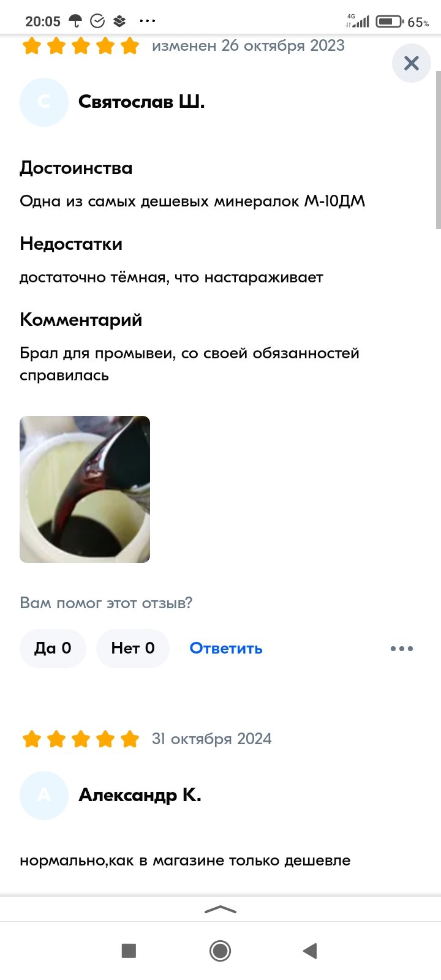Tap the reviewer name Александр К.
The height and width of the screenshot is (980, 441).
[140, 795]
